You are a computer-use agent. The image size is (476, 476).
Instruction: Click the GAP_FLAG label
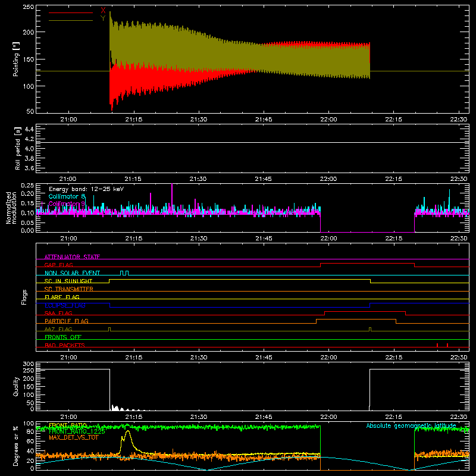tap(58, 265)
